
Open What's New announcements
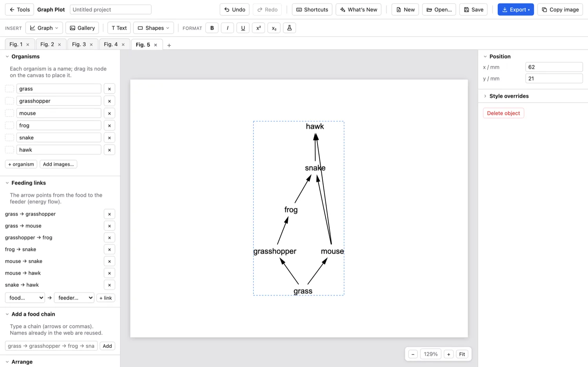(x=358, y=9)
